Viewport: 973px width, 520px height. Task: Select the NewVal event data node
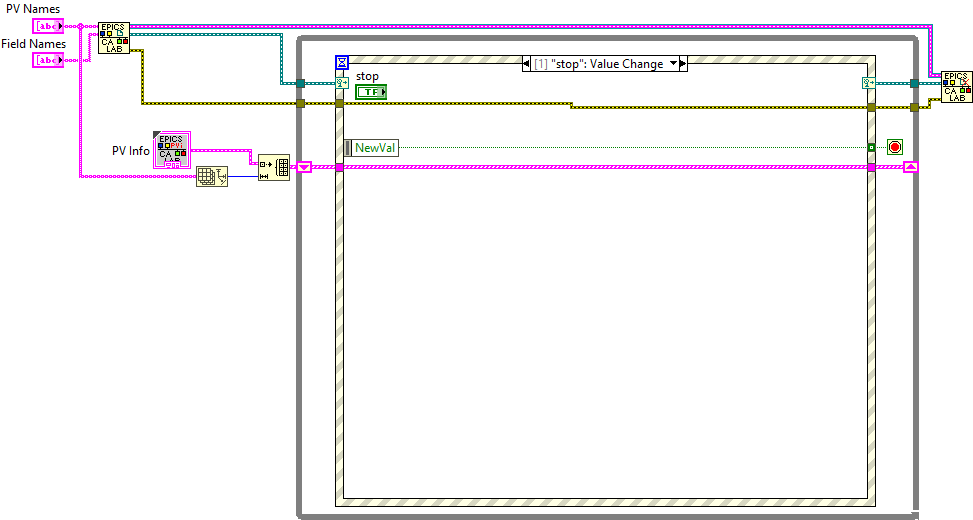371,148
